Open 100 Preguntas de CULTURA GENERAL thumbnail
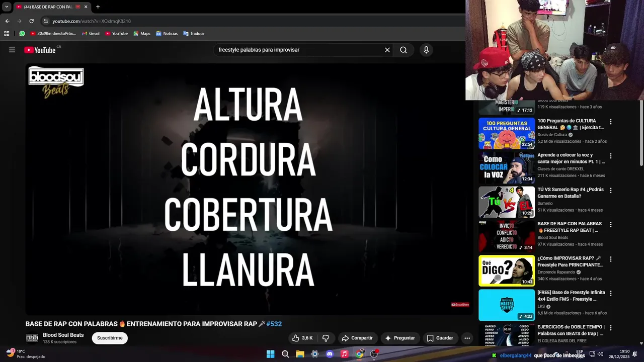 [x=507, y=133]
